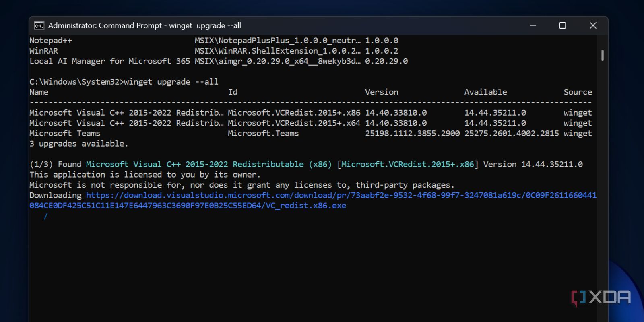Image resolution: width=644 pixels, height=322 pixels.
Task: Close the Command Prompt window
Action: coord(593,25)
